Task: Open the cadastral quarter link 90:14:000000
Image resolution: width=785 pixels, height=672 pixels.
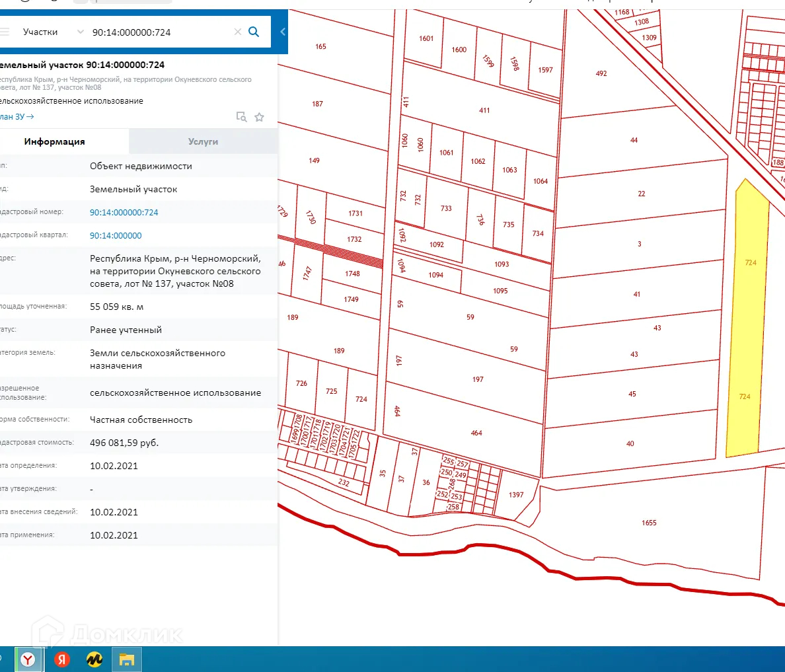Action: tap(116, 235)
